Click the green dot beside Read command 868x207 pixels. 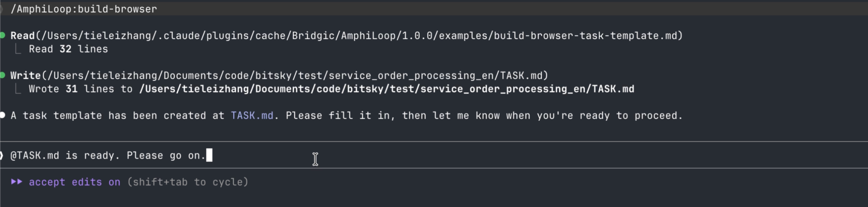pos(2,35)
